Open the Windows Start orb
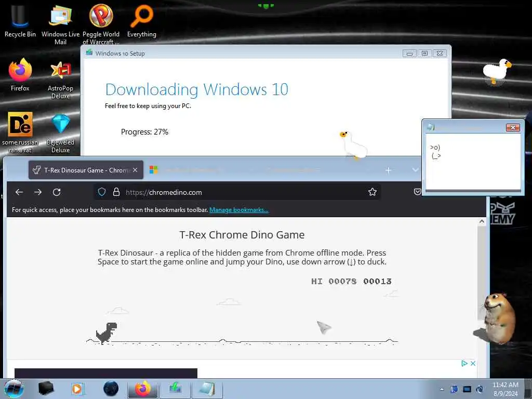 pos(14,389)
